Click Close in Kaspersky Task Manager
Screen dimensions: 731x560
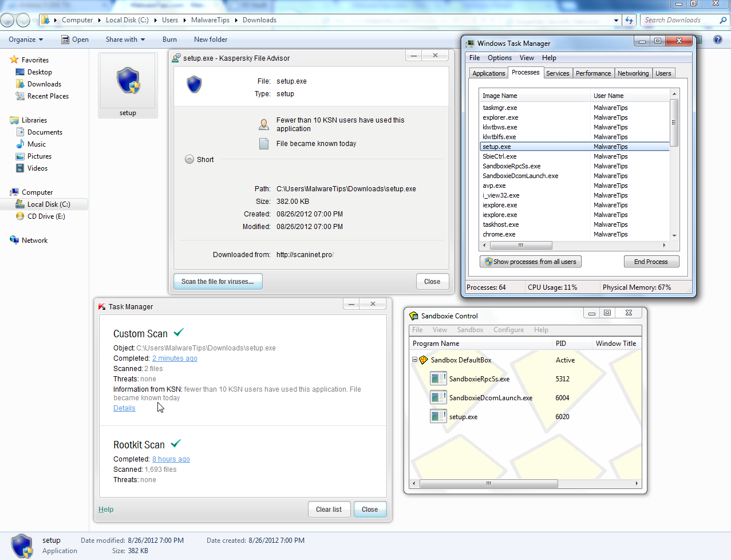point(370,510)
